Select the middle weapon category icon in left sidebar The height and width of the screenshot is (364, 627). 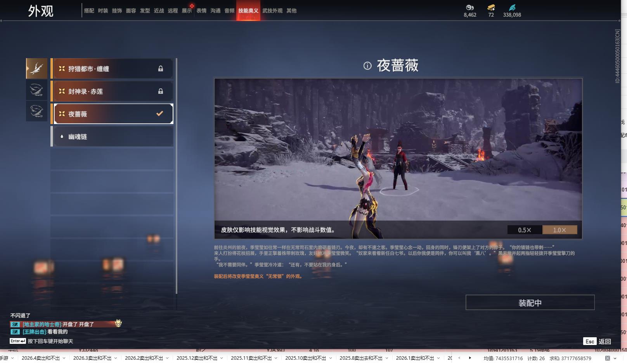36,90
